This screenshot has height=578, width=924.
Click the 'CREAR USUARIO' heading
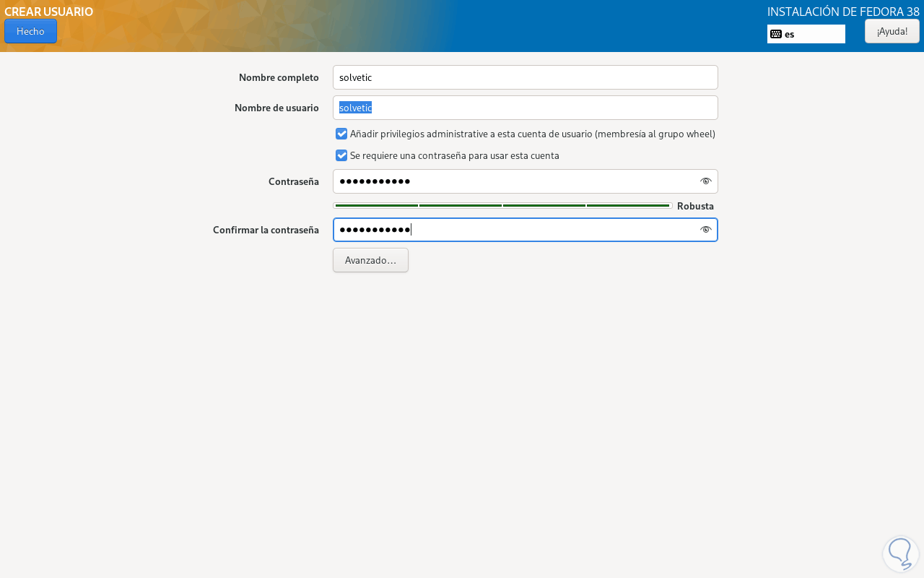click(x=49, y=12)
